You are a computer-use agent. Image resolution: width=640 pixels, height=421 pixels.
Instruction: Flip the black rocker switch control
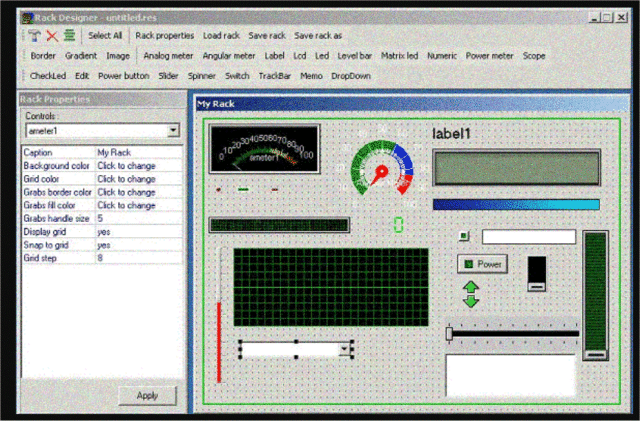pyautogui.click(x=537, y=272)
